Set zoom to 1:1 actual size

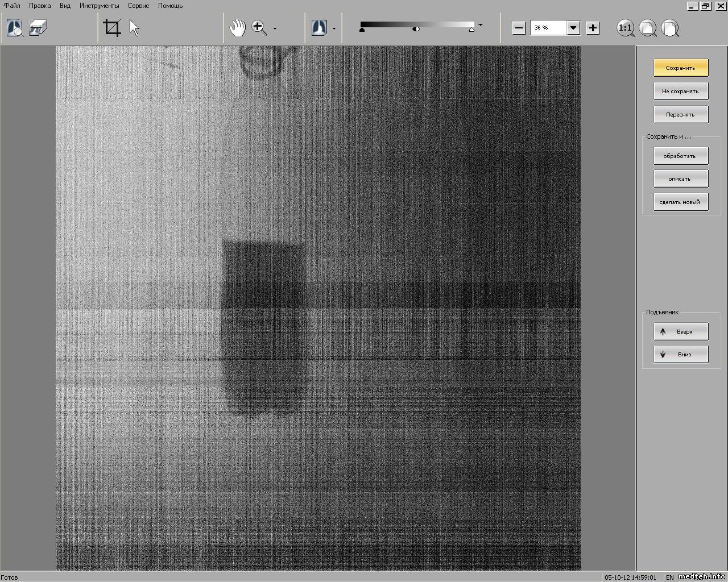click(626, 28)
